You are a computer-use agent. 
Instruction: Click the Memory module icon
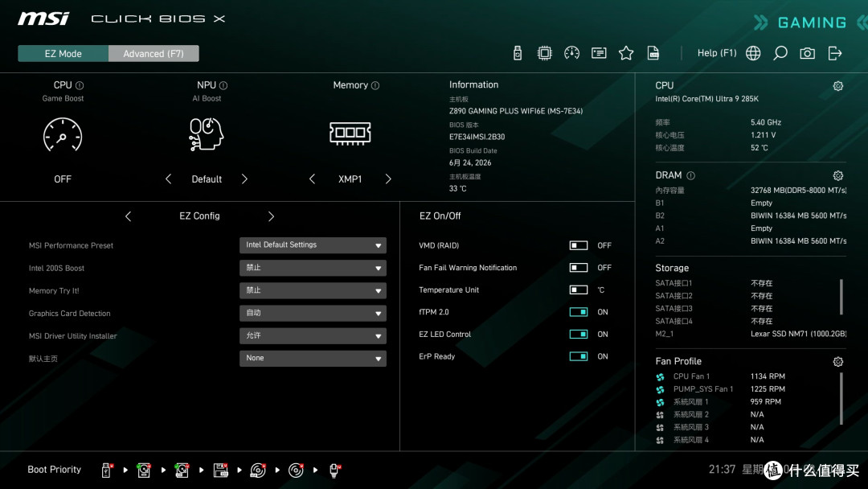click(350, 133)
